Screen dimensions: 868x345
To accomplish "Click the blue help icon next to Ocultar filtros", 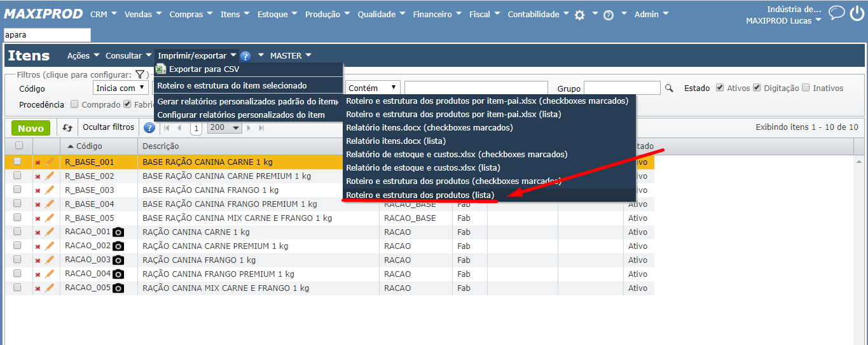I will pos(149,128).
